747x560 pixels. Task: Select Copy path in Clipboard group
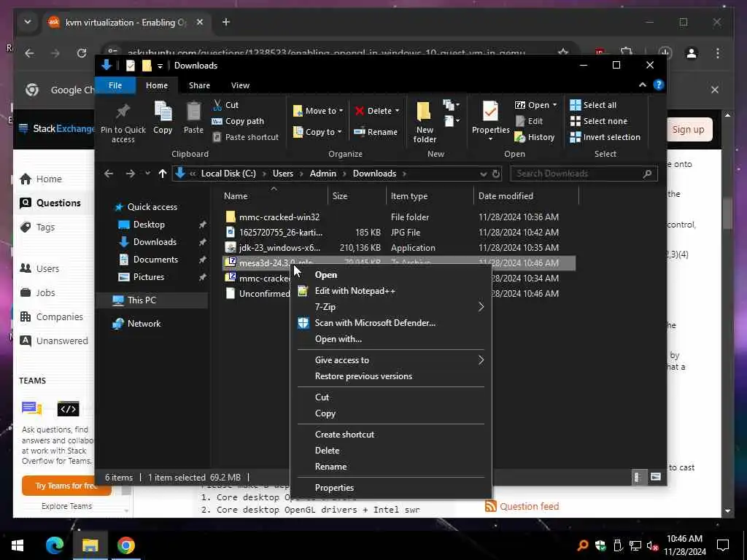[238, 121]
